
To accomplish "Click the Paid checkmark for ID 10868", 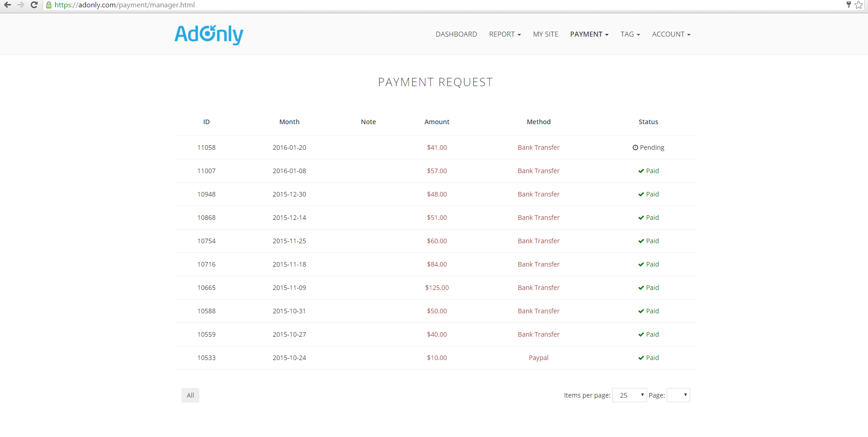I will point(641,218).
